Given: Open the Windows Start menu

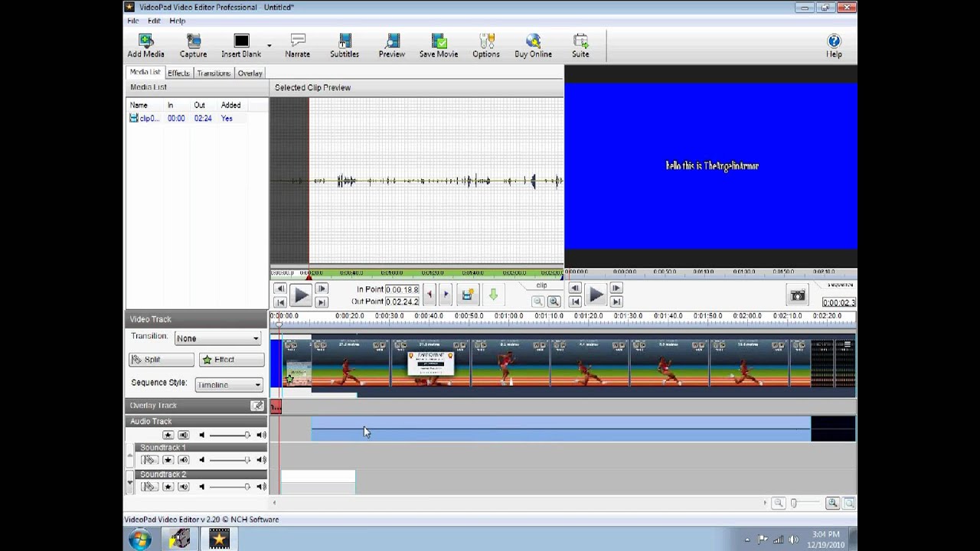Looking at the screenshot, I should pos(140,540).
